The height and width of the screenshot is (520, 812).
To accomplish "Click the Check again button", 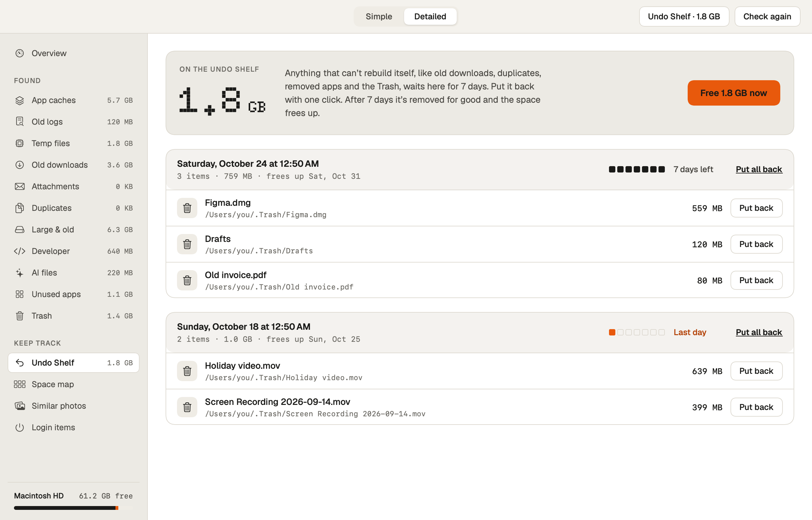I will (767, 16).
